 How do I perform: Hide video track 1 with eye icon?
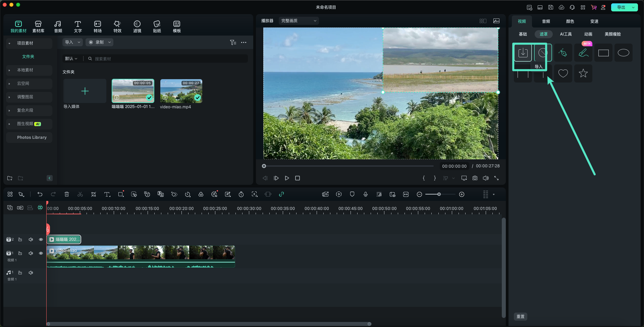pos(41,253)
